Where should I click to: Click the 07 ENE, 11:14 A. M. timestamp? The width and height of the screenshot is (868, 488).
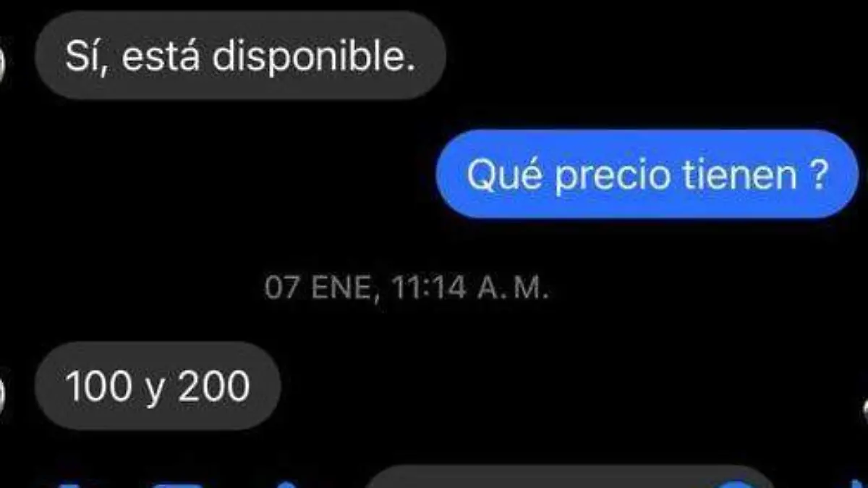pos(407,289)
